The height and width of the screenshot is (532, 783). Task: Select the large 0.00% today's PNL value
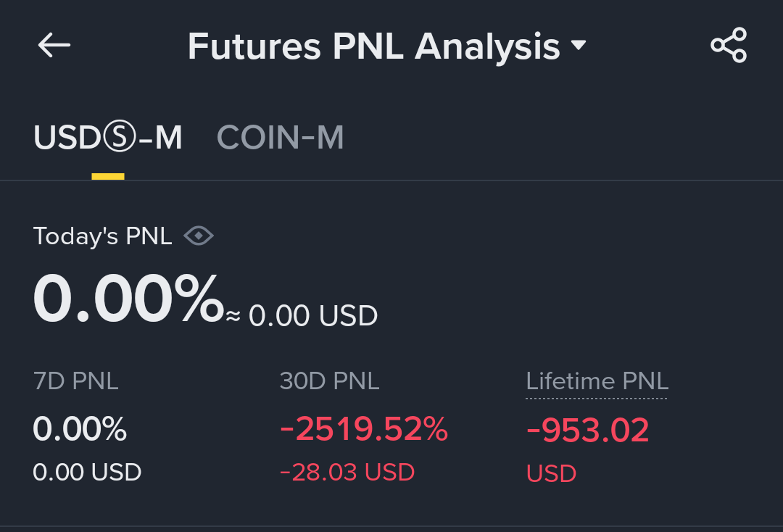[128, 299]
